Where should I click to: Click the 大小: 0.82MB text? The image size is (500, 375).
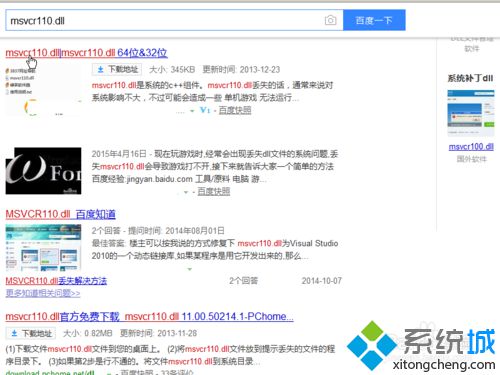coord(87,333)
